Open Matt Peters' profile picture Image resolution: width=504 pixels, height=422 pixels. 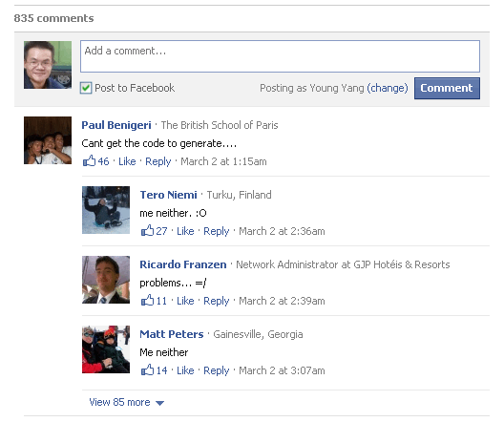pos(106,349)
